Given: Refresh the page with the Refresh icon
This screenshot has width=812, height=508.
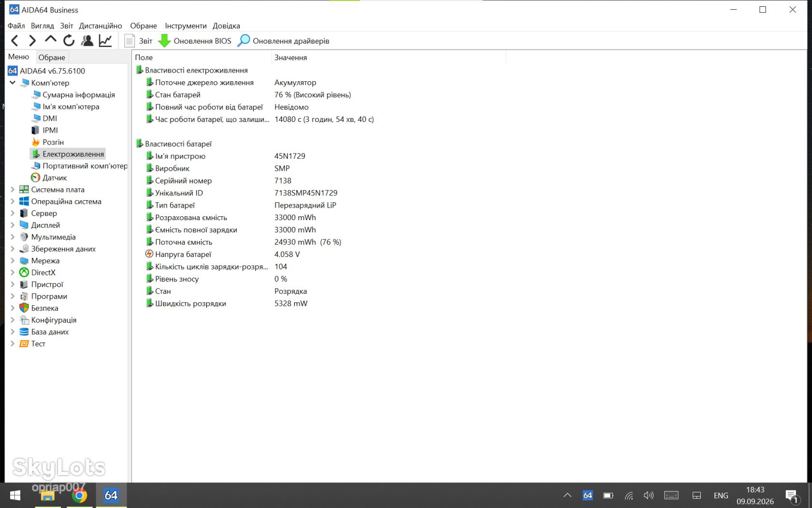Looking at the screenshot, I should (69, 41).
